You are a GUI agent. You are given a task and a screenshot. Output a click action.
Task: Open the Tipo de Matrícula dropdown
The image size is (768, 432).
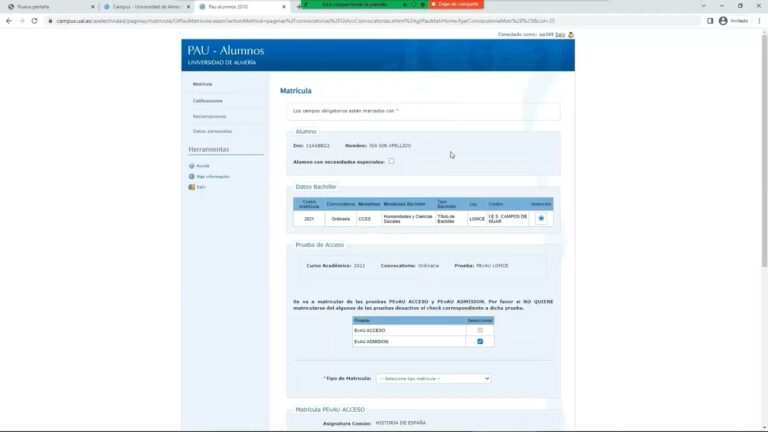[x=433, y=379]
